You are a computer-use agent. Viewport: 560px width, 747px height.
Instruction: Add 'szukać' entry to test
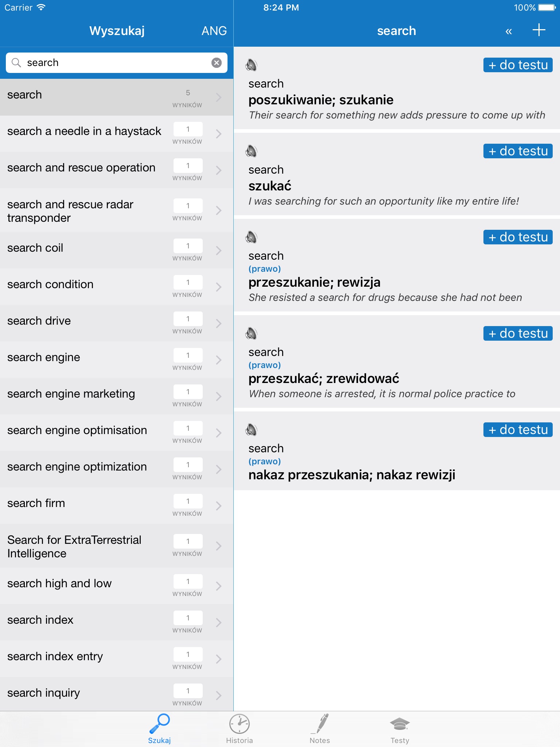(518, 151)
